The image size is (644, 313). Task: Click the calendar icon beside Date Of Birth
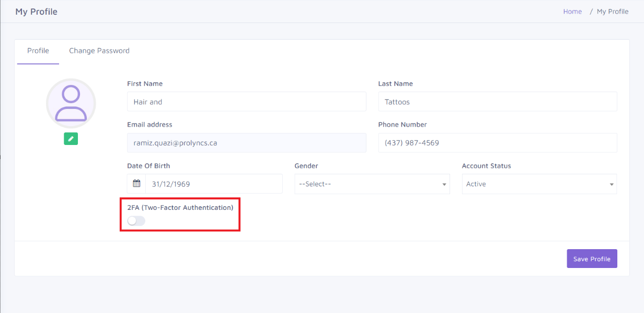coord(136,184)
